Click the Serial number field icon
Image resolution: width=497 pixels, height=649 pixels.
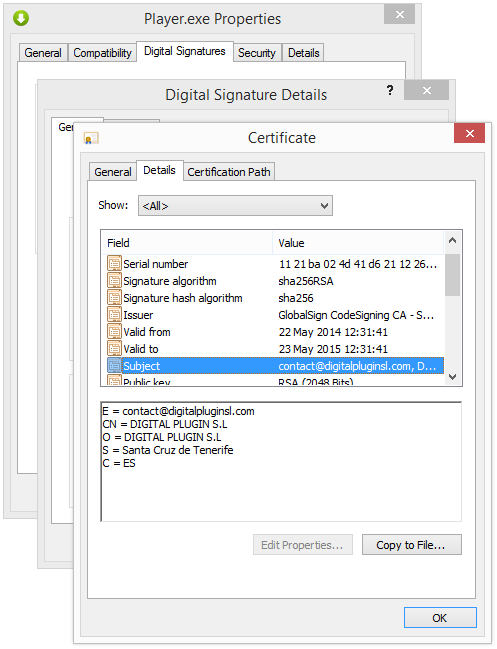[114, 263]
